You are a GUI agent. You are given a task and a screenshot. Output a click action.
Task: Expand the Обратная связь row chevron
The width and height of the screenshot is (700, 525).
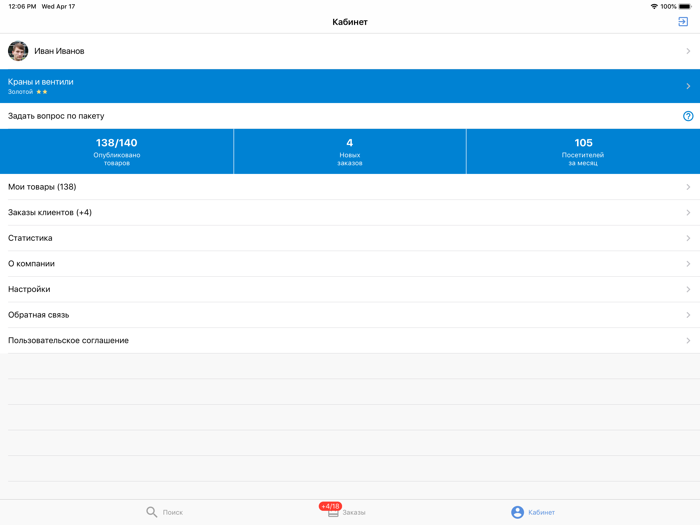688,315
